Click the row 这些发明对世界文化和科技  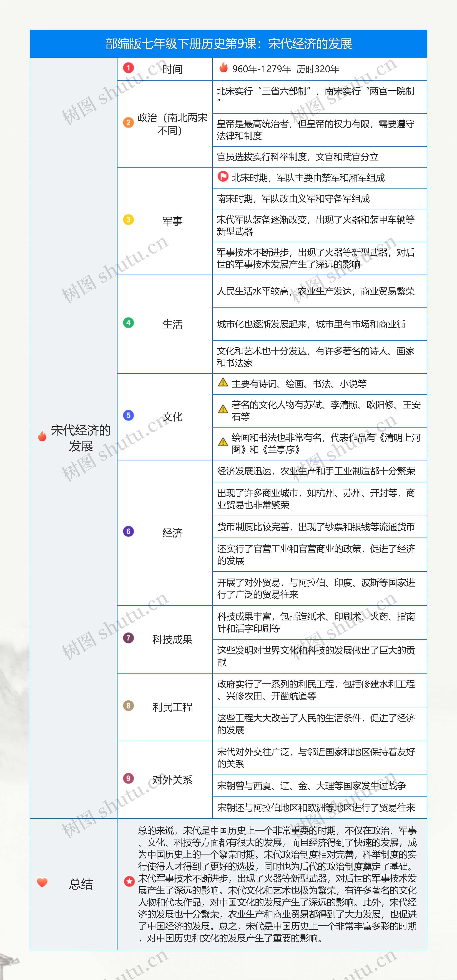(320, 656)
